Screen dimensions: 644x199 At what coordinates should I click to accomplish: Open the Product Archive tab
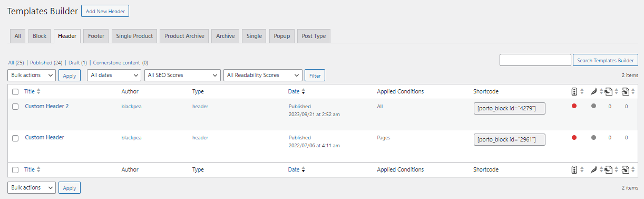184,36
